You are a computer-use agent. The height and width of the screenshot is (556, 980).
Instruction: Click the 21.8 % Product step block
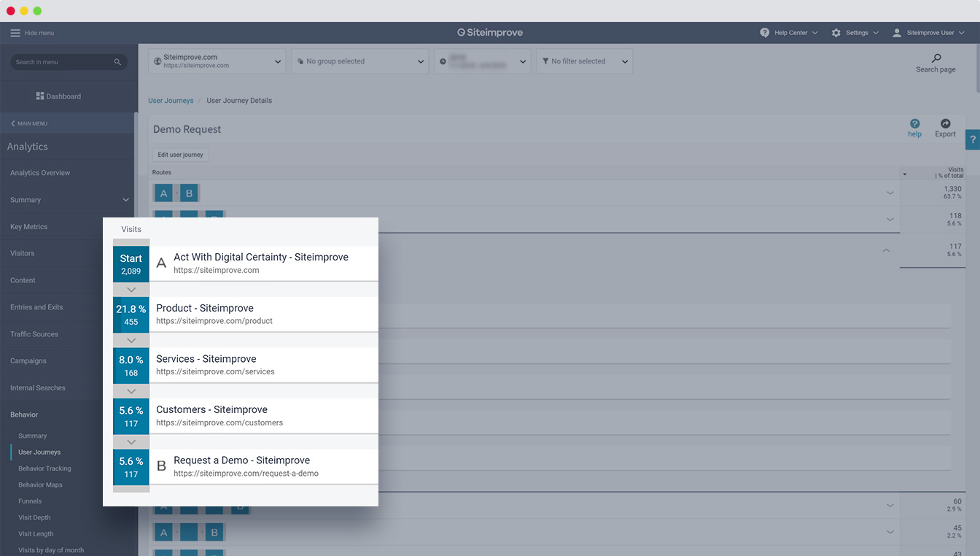click(x=131, y=314)
